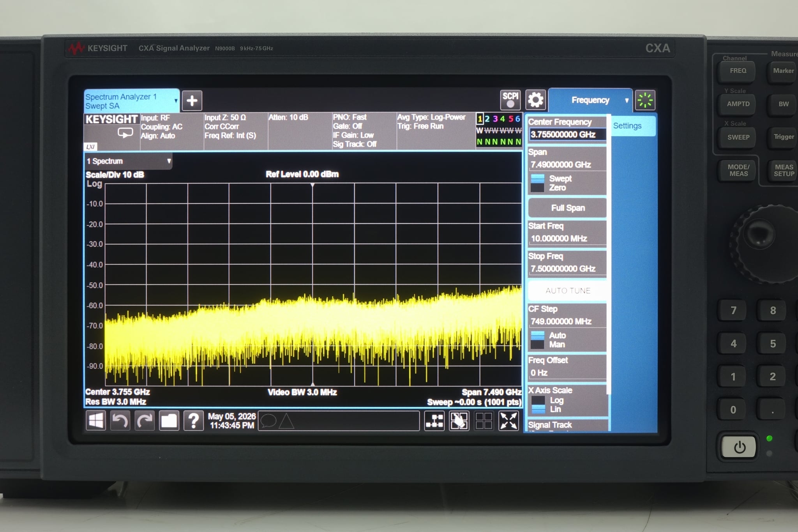
Task: Select trace 1 indicator
Action: tap(480, 119)
